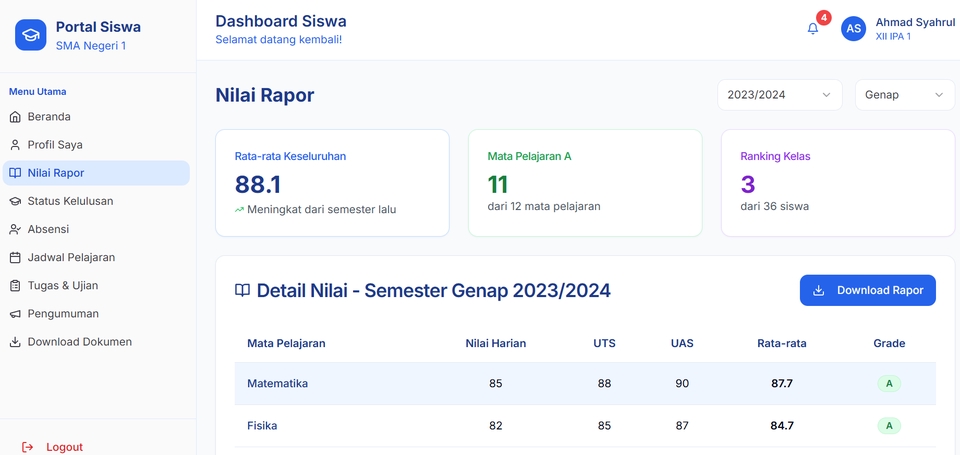Click the Portal Siswa graduation cap logo
960x455 pixels.
(x=31, y=35)
